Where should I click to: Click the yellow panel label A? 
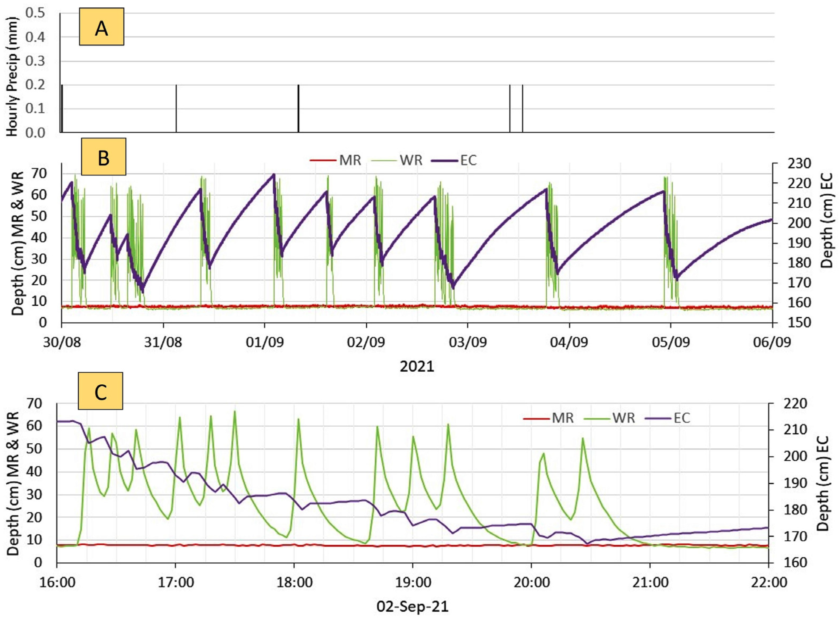point(101,27)
